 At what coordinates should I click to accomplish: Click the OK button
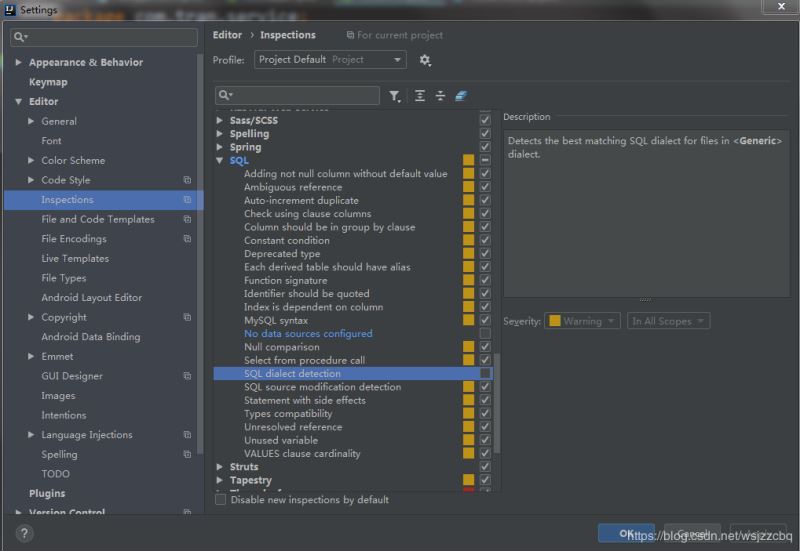pos(626,533)
